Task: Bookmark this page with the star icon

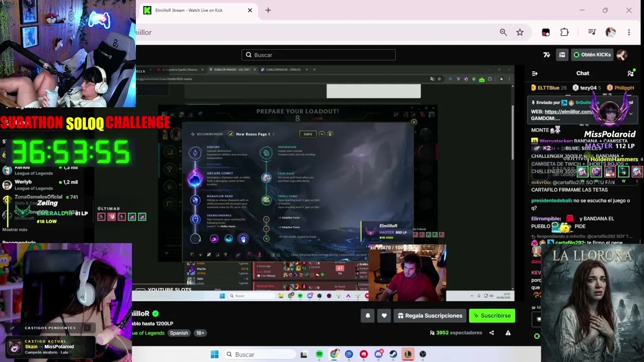Action: tap(520, 32)
